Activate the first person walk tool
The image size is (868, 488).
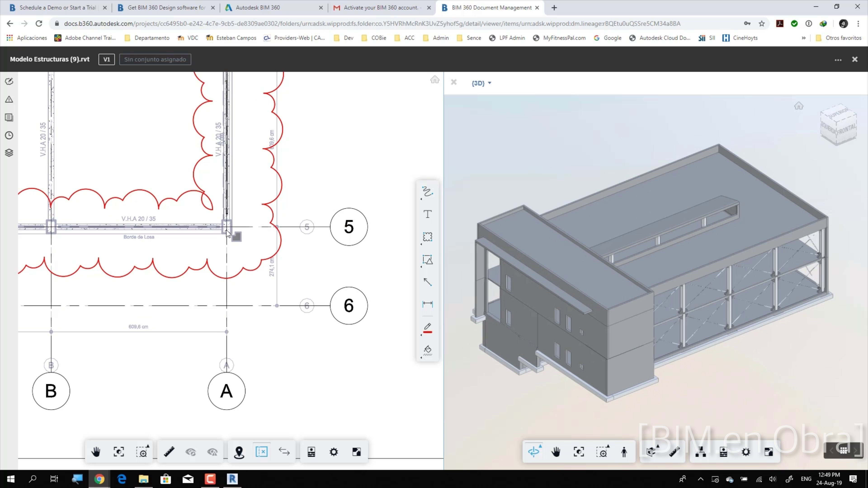[x=624, y=452]
